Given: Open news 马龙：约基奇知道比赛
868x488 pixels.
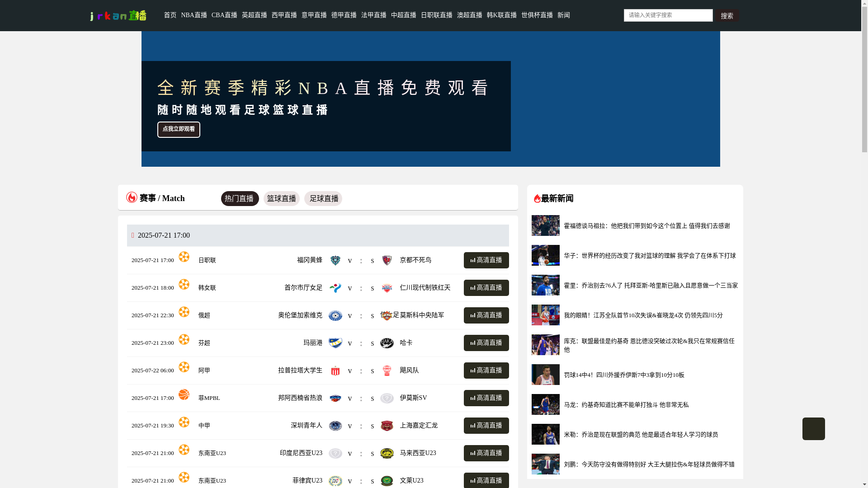Looking at the screenshot, I should 626,405.
